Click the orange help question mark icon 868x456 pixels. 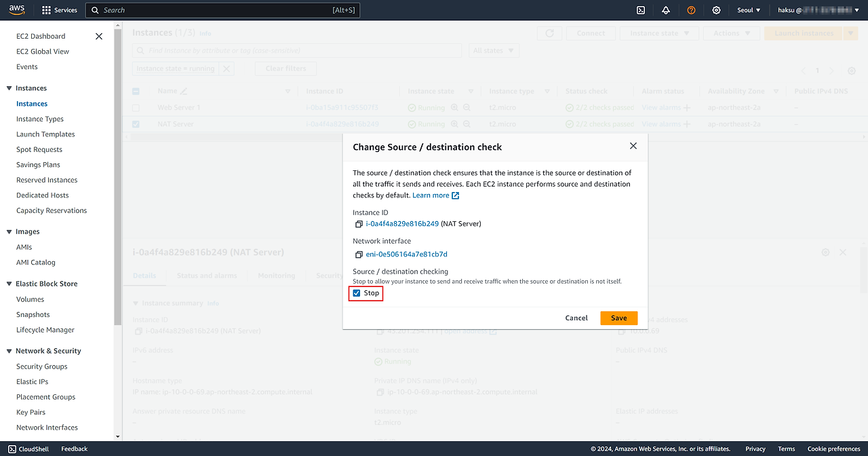pos(691,10)
